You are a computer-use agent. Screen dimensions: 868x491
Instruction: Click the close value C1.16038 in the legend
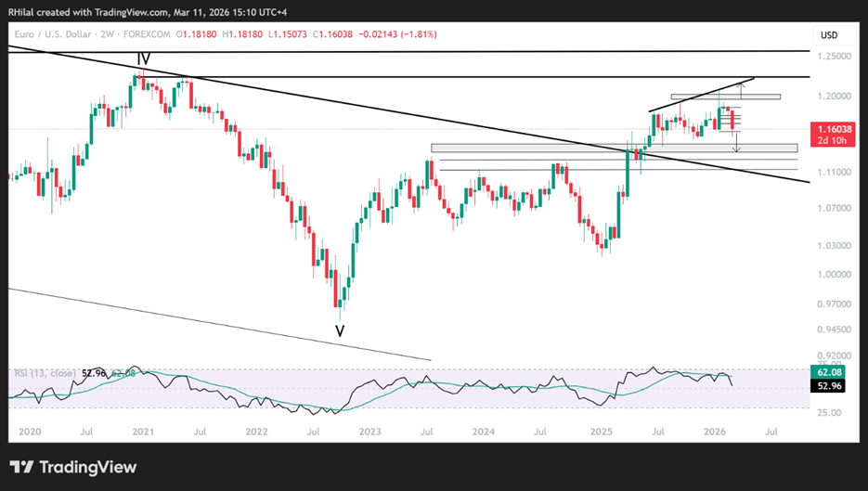click(x=332, y=34)
